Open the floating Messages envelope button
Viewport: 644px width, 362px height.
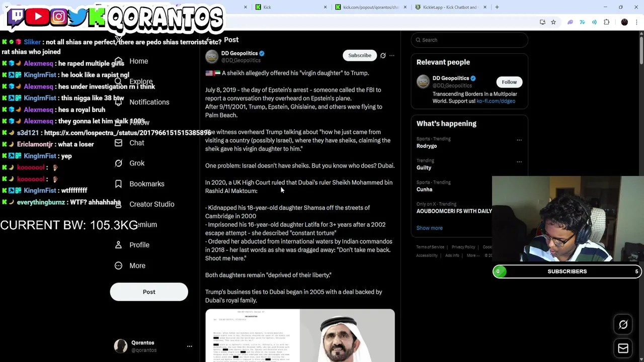(x=623, y=348)
